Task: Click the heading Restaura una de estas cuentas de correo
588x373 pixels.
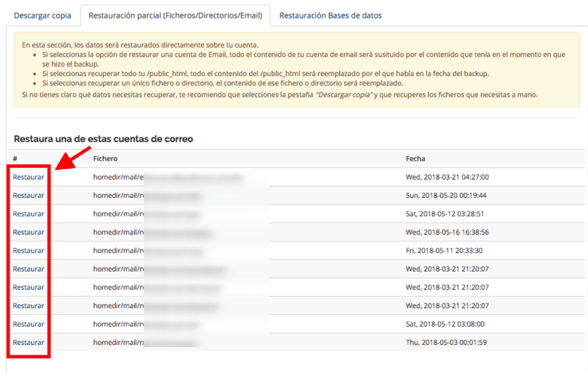Action: (x=104, y=139)
